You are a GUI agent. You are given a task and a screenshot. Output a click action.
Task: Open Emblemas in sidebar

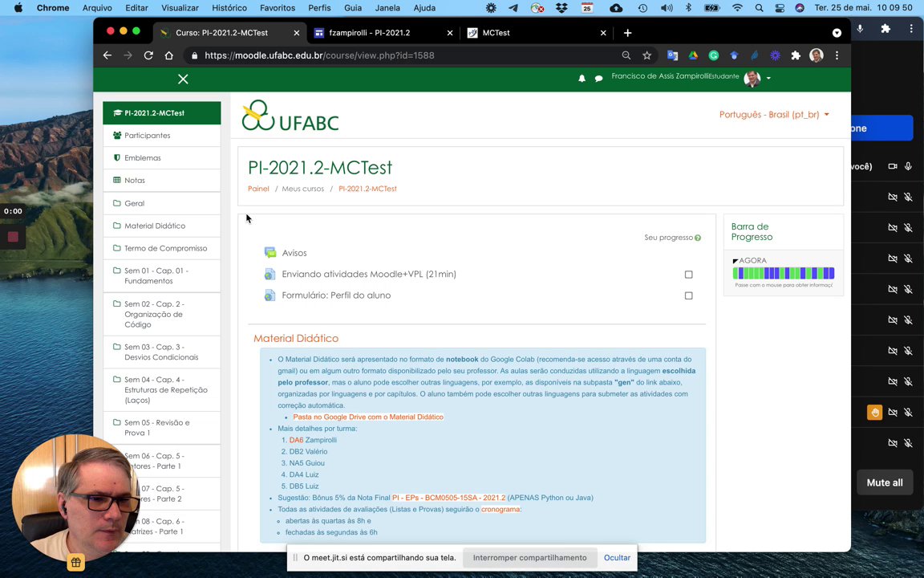coord(162,158)
